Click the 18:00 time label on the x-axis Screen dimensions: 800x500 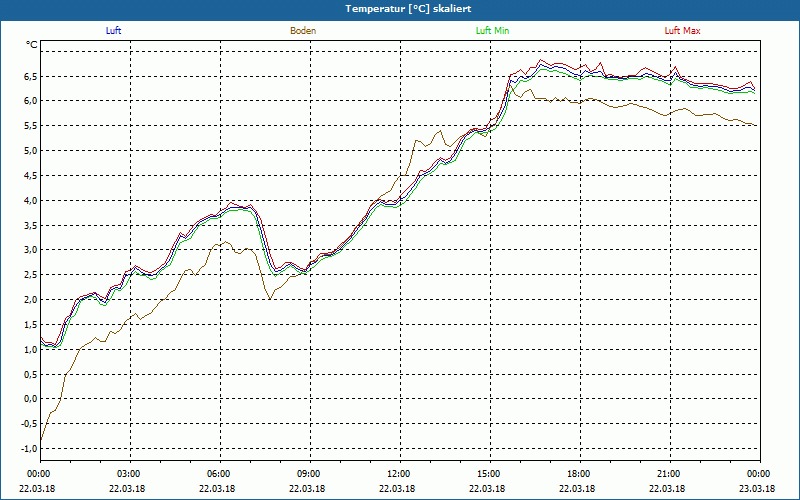(x=580, y=474)
